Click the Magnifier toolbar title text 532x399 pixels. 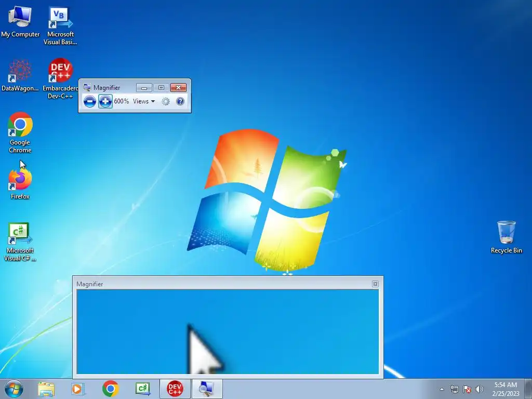(107, 87)
